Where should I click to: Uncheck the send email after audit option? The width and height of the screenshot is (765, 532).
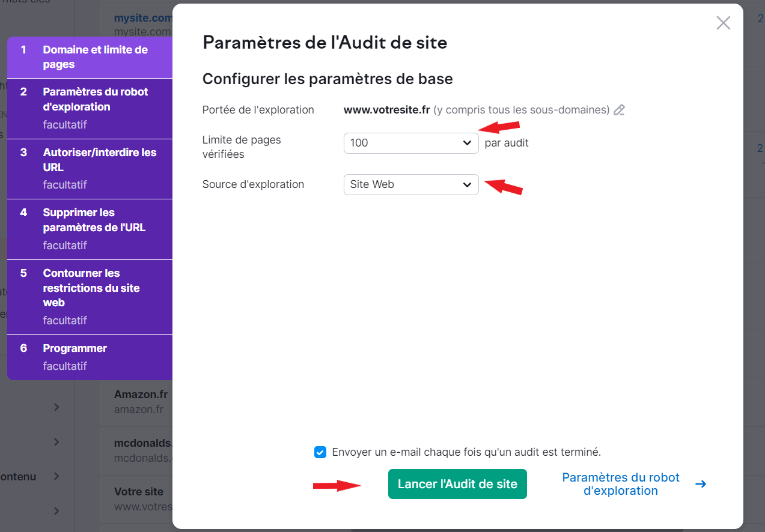(x=320, y=452)
